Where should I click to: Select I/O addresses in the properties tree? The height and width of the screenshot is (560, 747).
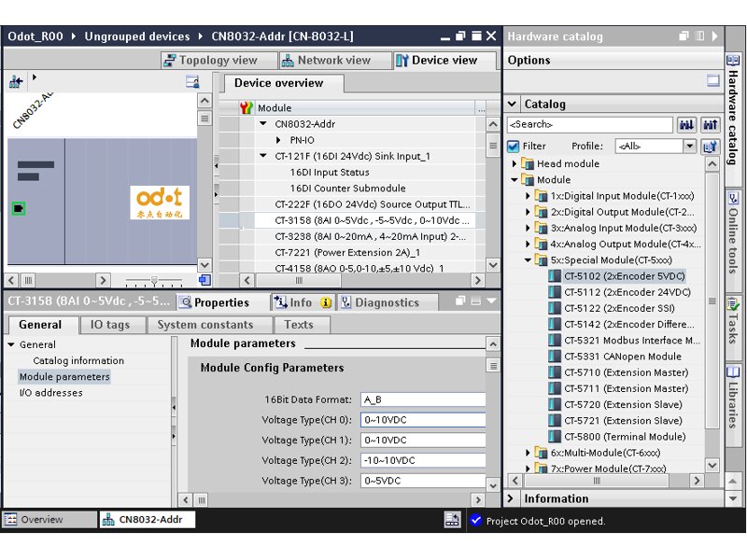[x=50, y=393]
